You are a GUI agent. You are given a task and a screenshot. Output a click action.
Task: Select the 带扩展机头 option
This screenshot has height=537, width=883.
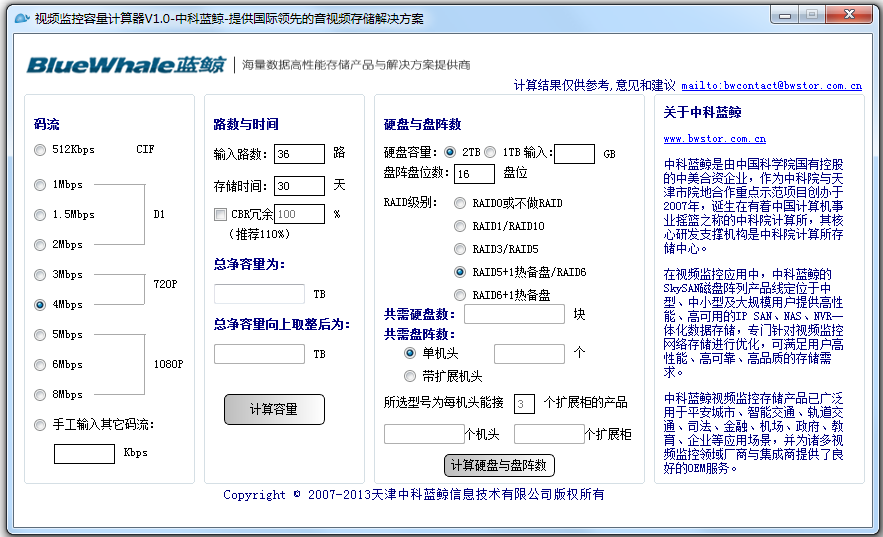410,376
